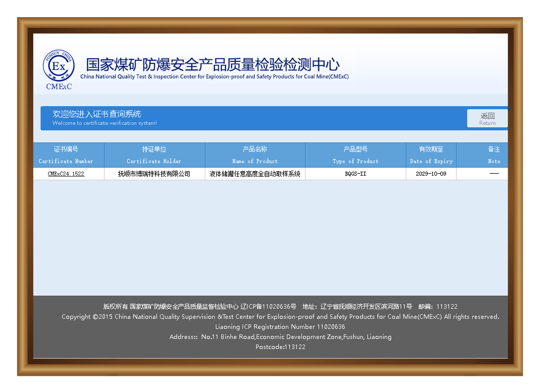
Task: Open certificate number CMExC24.1522 link
Action: [x=66, y=174]
